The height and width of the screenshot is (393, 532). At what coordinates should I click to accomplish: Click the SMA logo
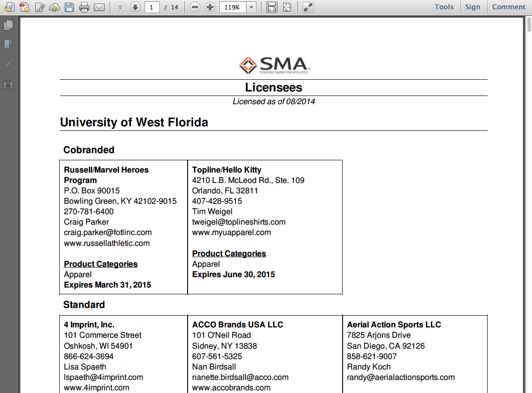coord(274,65)
